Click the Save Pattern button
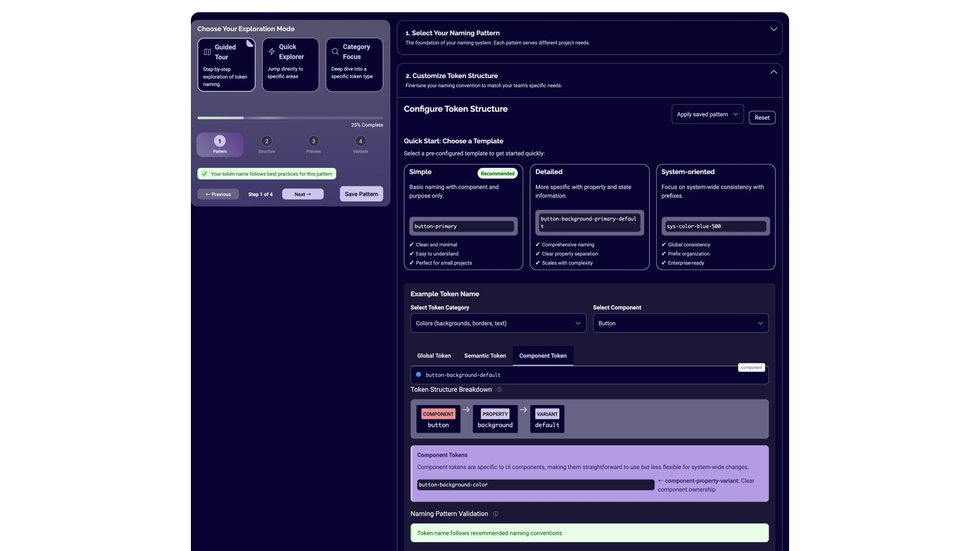The height and width of the screenshot is (551, 980). coord(361,194)
